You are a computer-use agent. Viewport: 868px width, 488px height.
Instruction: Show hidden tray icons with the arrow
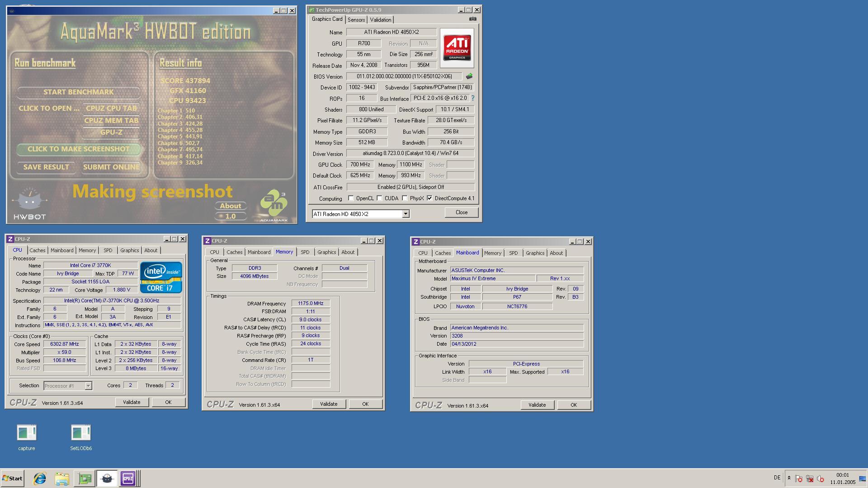(789, 478)
